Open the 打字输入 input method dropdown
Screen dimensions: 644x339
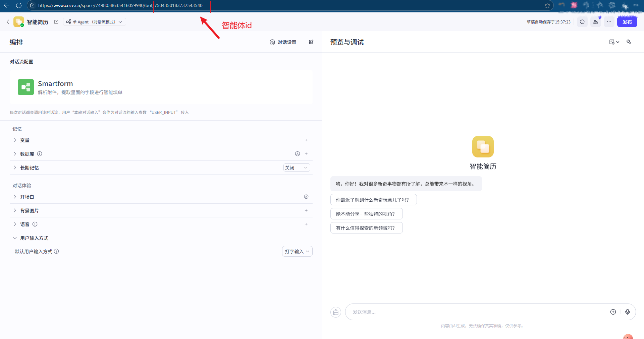click(x=297, y=251)
